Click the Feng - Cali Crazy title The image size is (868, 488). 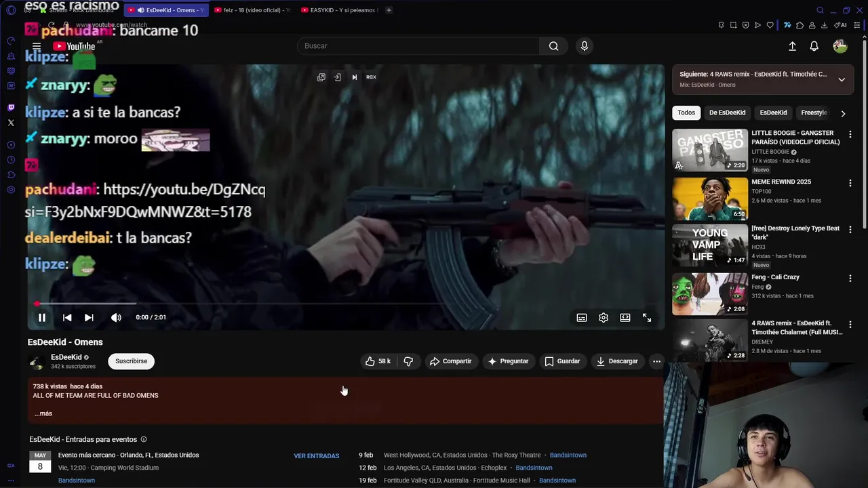pos(775,277)
